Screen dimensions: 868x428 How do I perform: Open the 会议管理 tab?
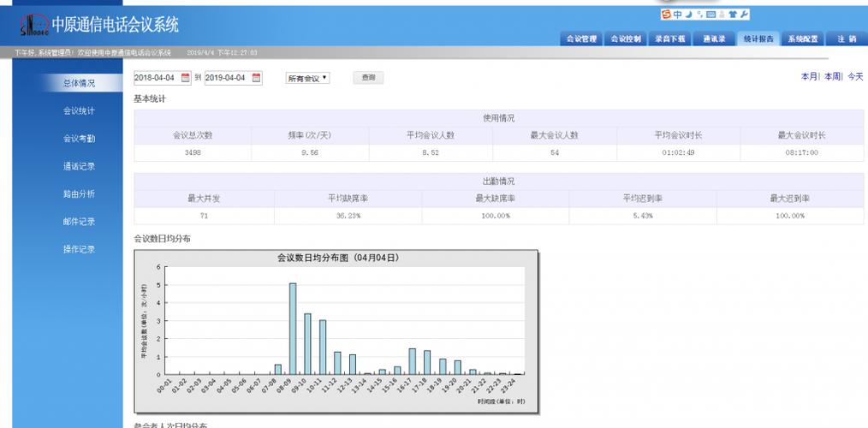(x=581, y=39)
